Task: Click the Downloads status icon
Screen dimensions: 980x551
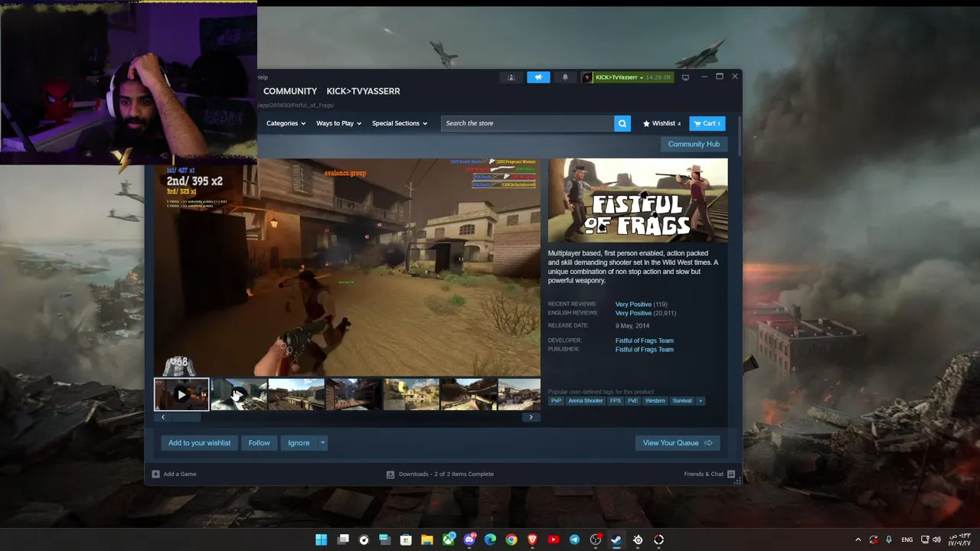Action: [390, 474]
